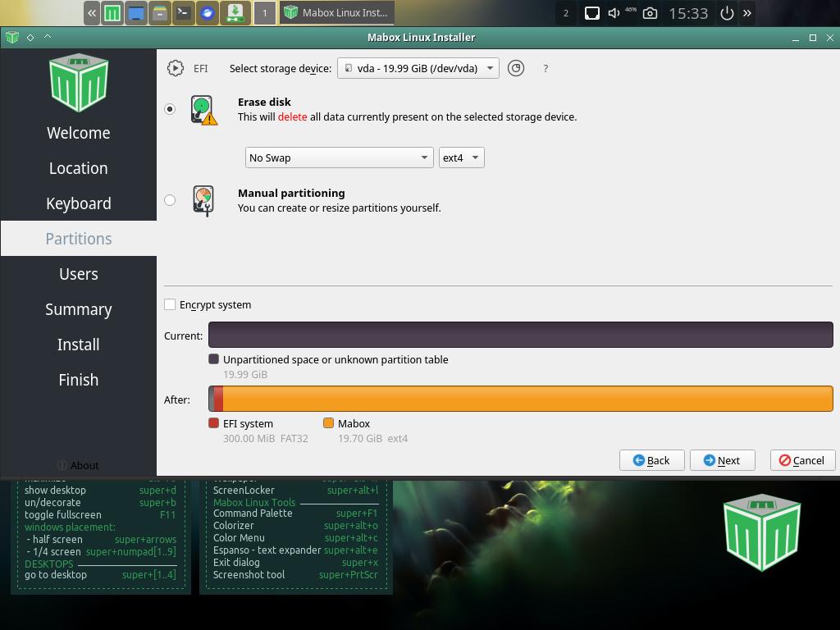Click the EFI boot mode gear icon
This screenshot has height=630, width=840.
176,68
